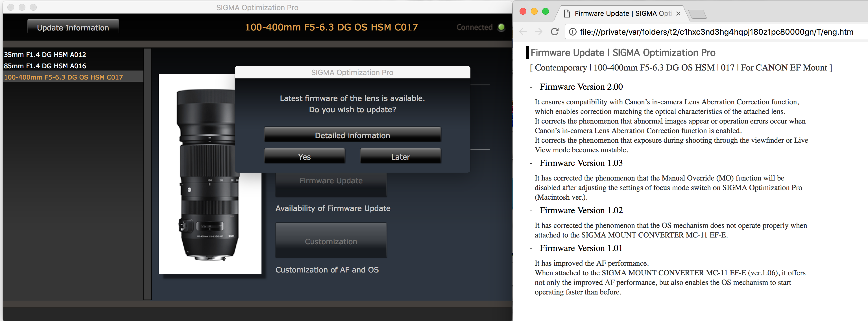Click the browser window green zoom button
868x321 pixels.
[545, 12]
